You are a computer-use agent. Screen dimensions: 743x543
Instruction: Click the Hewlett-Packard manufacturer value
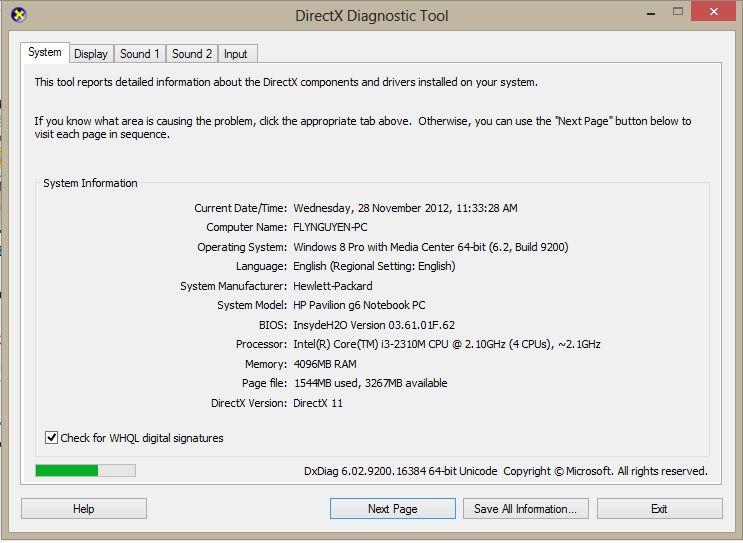333,286
